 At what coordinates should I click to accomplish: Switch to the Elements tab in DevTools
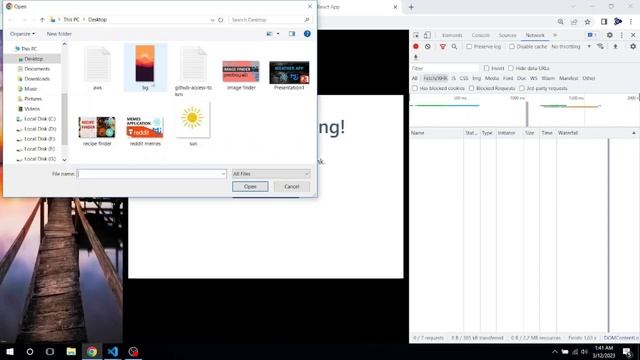tap(452, 36)
